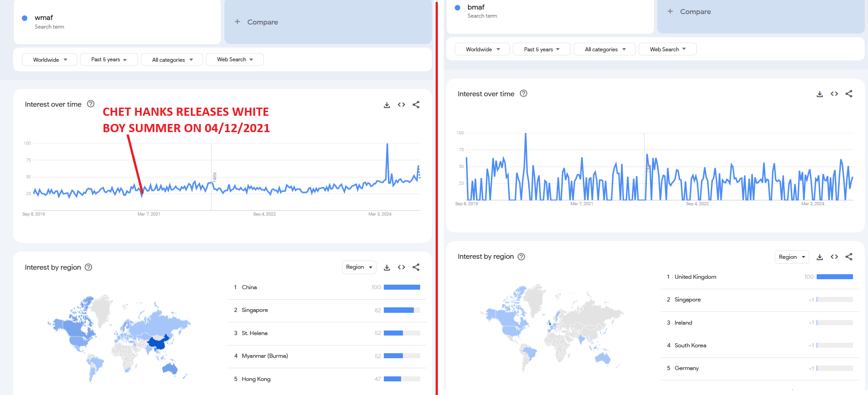868x395 pixels.
Task: Click Sep 8, 2019 label on wmaf chart
Action: tap(34, 214)
